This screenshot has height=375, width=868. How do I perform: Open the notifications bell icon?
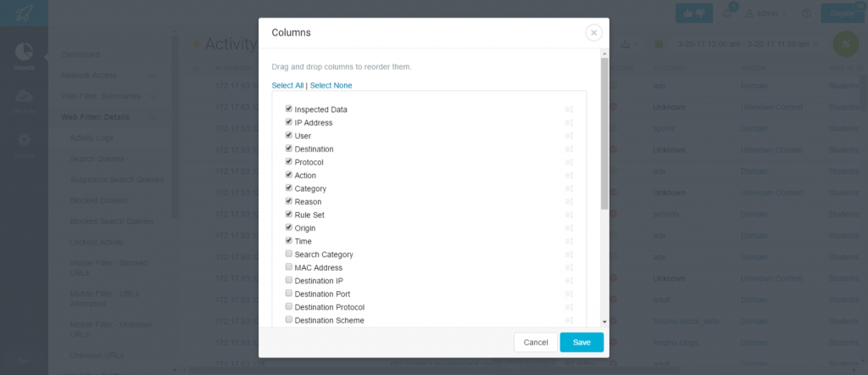tap(727, 14)
